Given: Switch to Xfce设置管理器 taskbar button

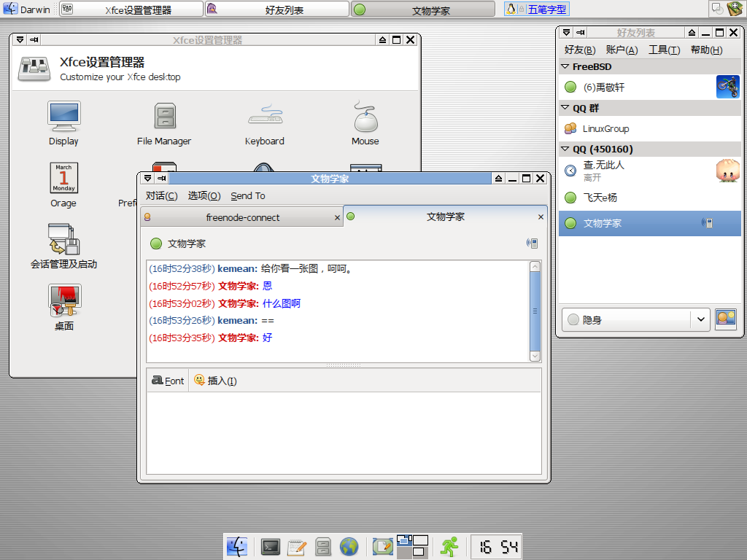Looking at the screenshot, I should (x=131, y=9).
